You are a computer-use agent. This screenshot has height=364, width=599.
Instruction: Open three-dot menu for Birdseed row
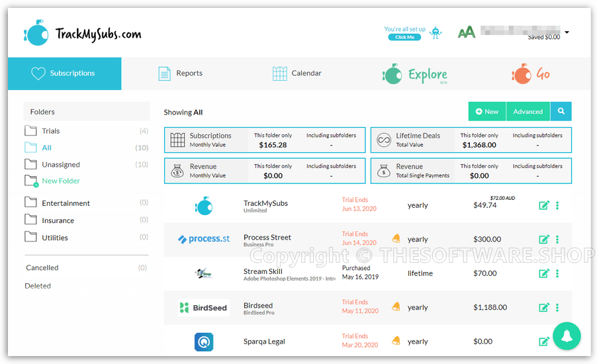557,307
